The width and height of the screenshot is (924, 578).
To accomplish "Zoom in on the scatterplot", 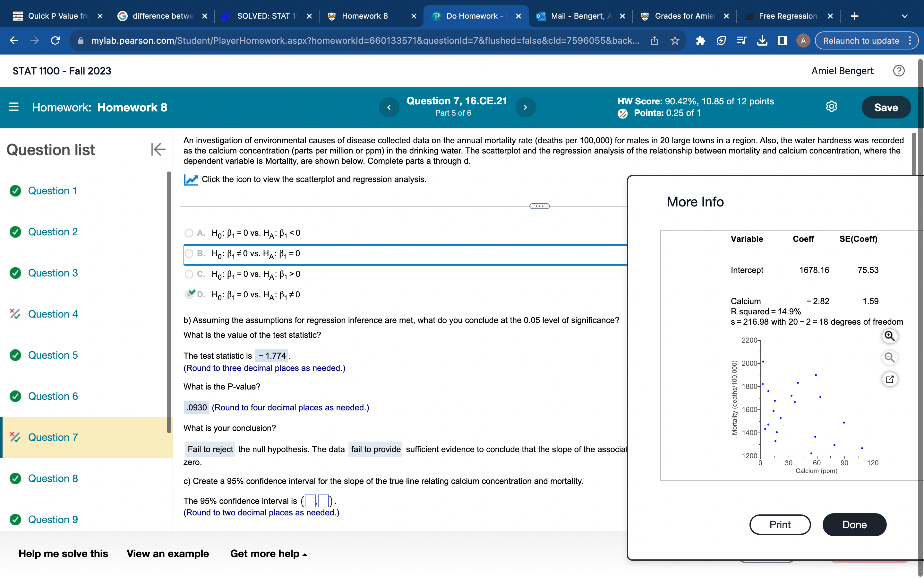I will coord(890,336).
